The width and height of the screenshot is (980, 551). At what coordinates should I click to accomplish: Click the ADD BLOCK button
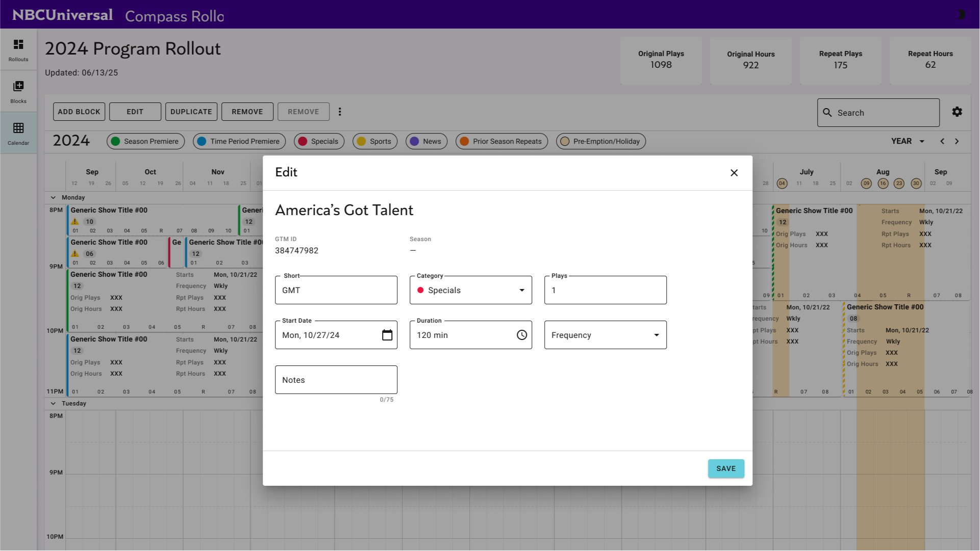(79, 112)
